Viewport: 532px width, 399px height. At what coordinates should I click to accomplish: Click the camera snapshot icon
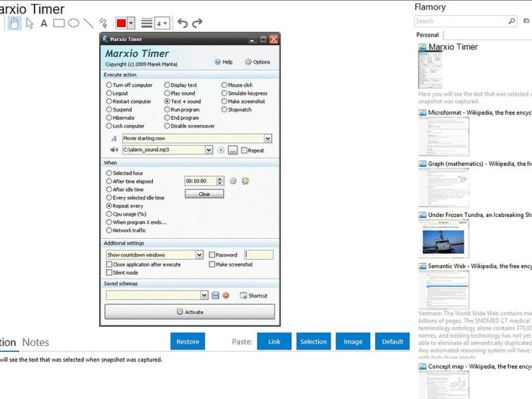(527, 21)
